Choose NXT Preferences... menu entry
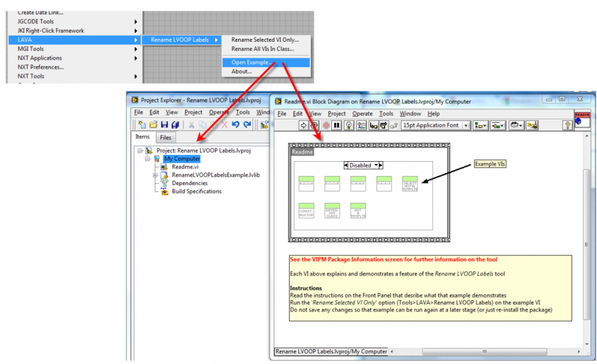This screenshot has height=364, width=597. coord(75,67)
